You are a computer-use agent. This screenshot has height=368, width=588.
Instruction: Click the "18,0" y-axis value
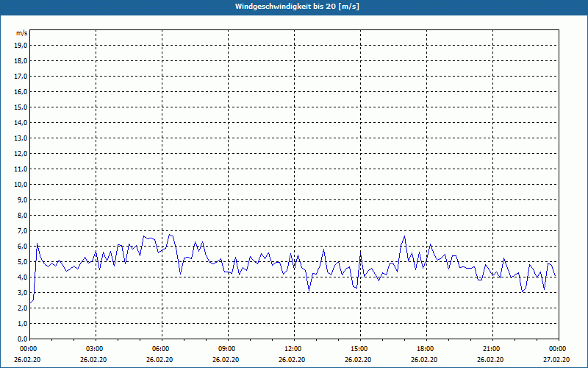tap(21, 61)
